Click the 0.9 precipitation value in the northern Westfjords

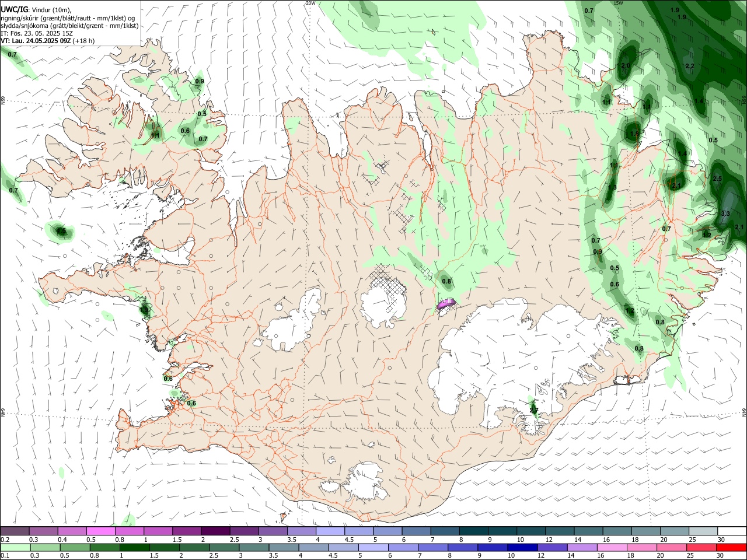click(x=200, y=81)
